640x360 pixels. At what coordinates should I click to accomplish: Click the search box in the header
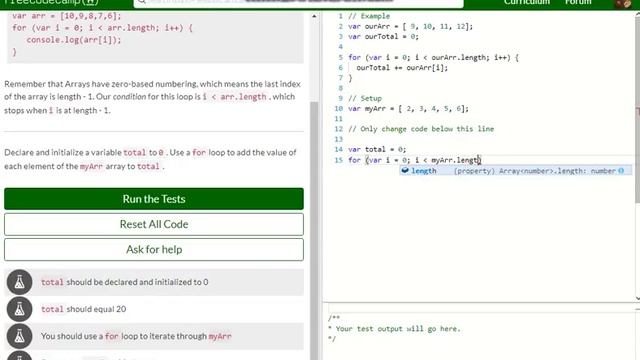[298, 3]
